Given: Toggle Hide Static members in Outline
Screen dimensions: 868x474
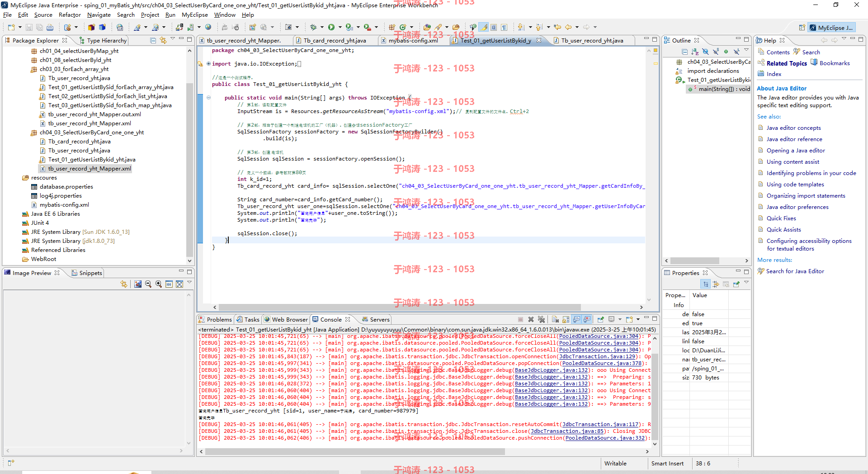Looking at the screenshot, I should pos(716,52).
